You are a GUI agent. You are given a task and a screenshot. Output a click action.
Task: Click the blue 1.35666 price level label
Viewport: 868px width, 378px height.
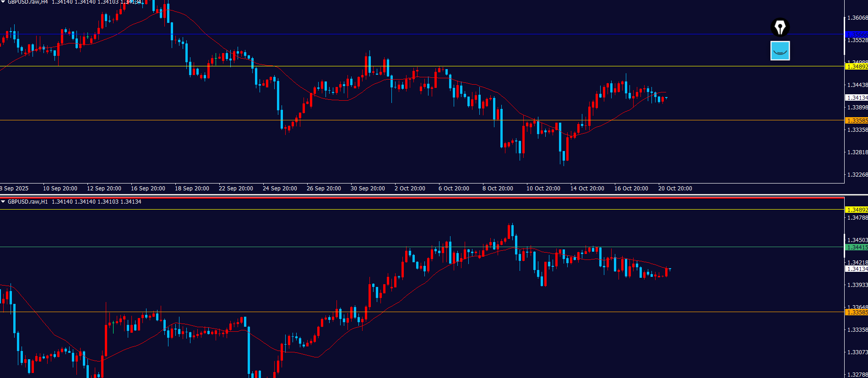(856, 34)
